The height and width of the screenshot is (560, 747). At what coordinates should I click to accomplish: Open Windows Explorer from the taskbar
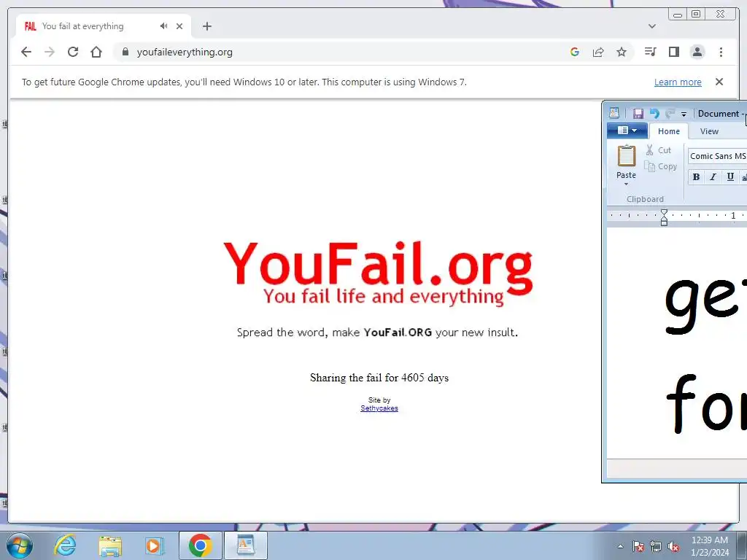pos(110,545)
